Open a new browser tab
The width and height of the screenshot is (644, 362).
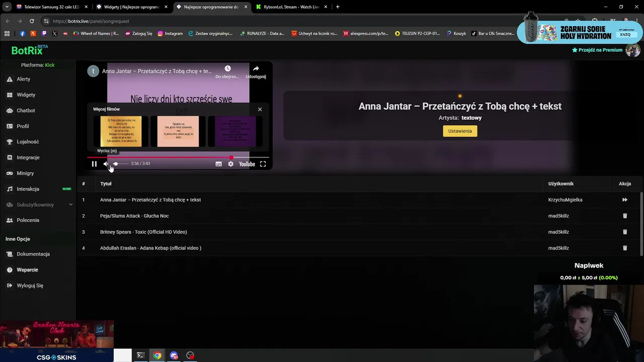[x=338, y=7]
